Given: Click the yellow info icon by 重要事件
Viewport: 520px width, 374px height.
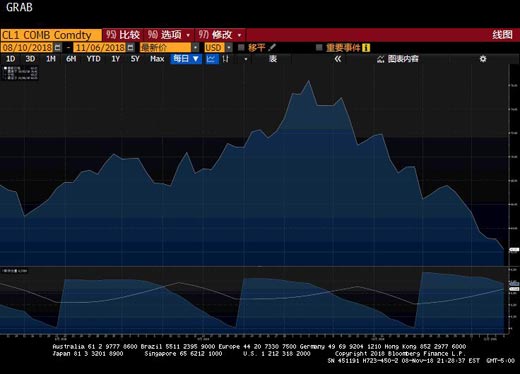Looking at the screenshot, I should click(x=366, y=48).
